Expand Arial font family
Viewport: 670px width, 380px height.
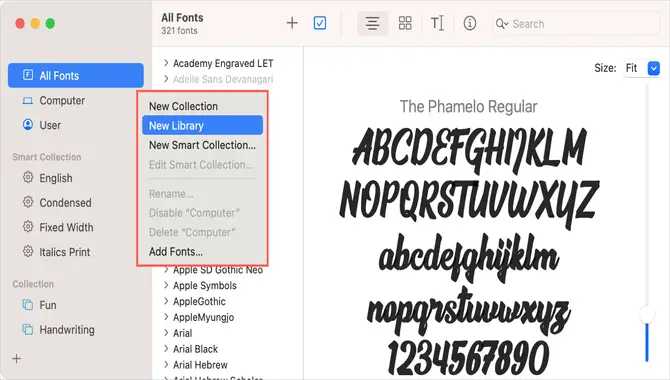[x=166, y=333]
